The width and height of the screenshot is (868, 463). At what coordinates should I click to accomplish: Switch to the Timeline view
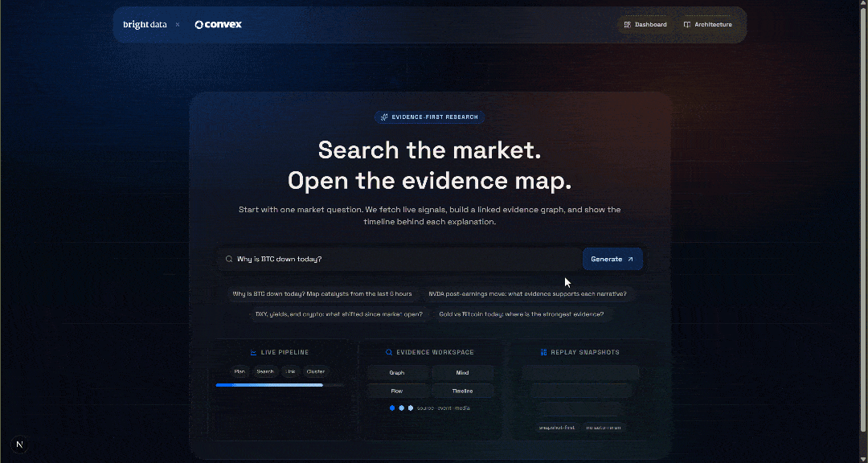point(462,391)
